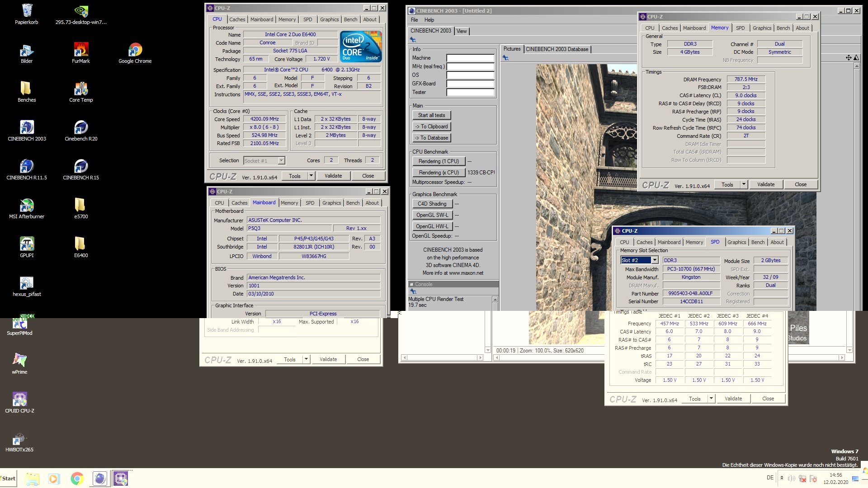This screenshot has height=488, width=868.
Task: Open Tools dropdown arrow in CPU-Z SPD window
Action: click(x=711, y=399)
